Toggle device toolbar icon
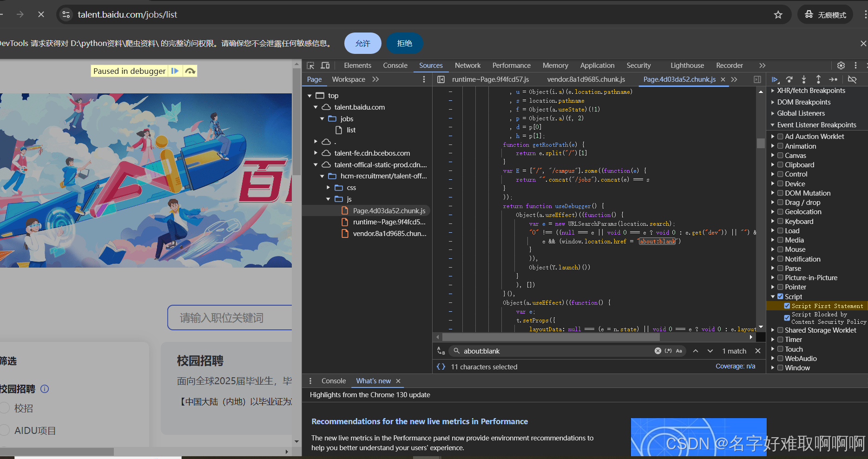The width and height of the screenshot is (868, 459). click(325, 66)
